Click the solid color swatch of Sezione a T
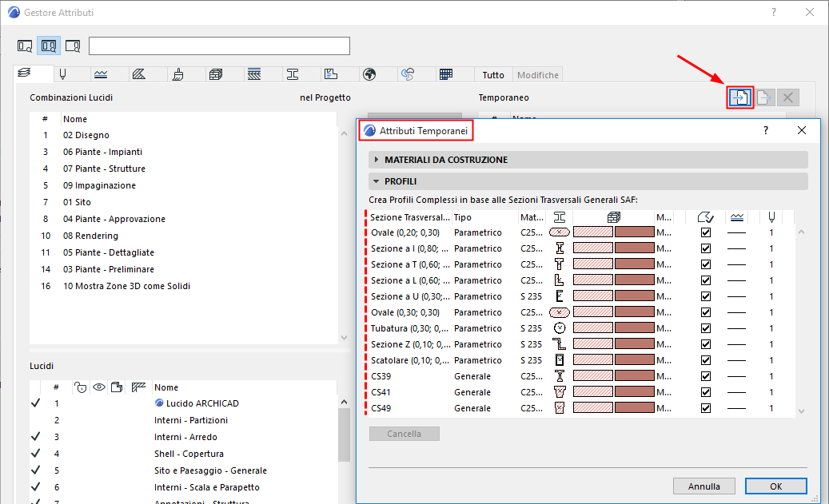Image resolution: width=829 pixels, height=504 pixels. (635, 264)
